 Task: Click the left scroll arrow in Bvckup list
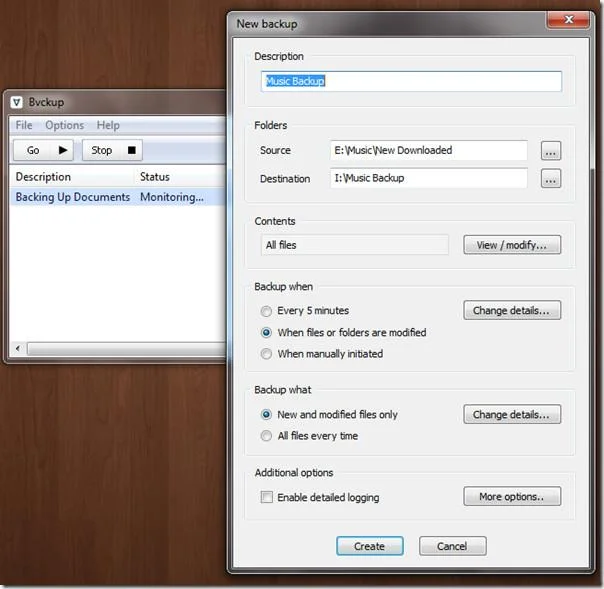[x=18, y=349]
